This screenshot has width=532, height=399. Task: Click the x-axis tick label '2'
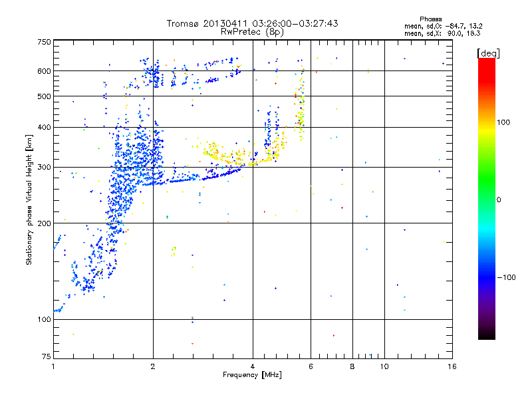pyautogui.click(x=153, y=366)
